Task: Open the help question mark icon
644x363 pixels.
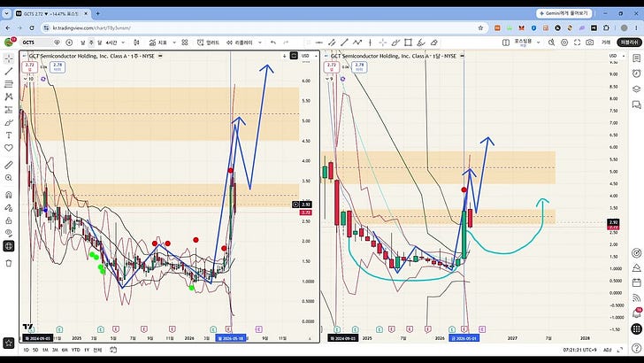Action: click(636, 348)
